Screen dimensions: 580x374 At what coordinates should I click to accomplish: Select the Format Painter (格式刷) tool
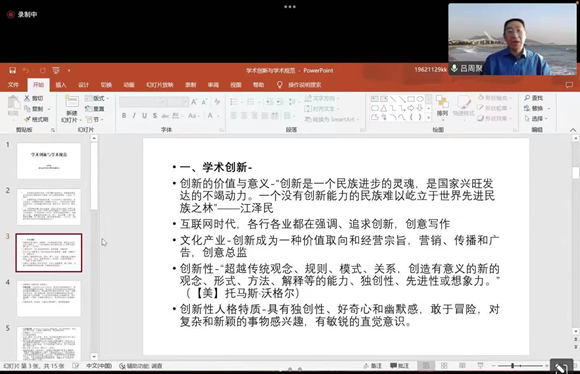36,119
